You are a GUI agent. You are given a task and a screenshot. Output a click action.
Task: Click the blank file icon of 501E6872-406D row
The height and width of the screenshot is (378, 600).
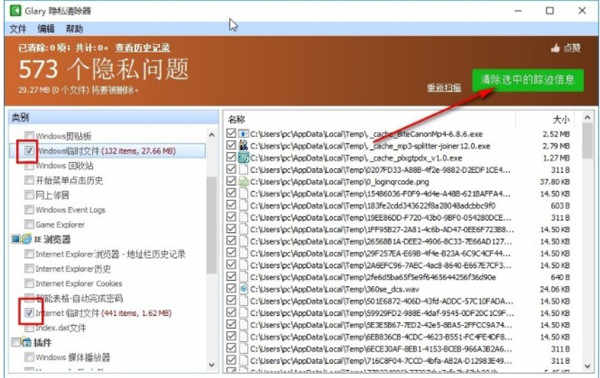pos(243,301)
